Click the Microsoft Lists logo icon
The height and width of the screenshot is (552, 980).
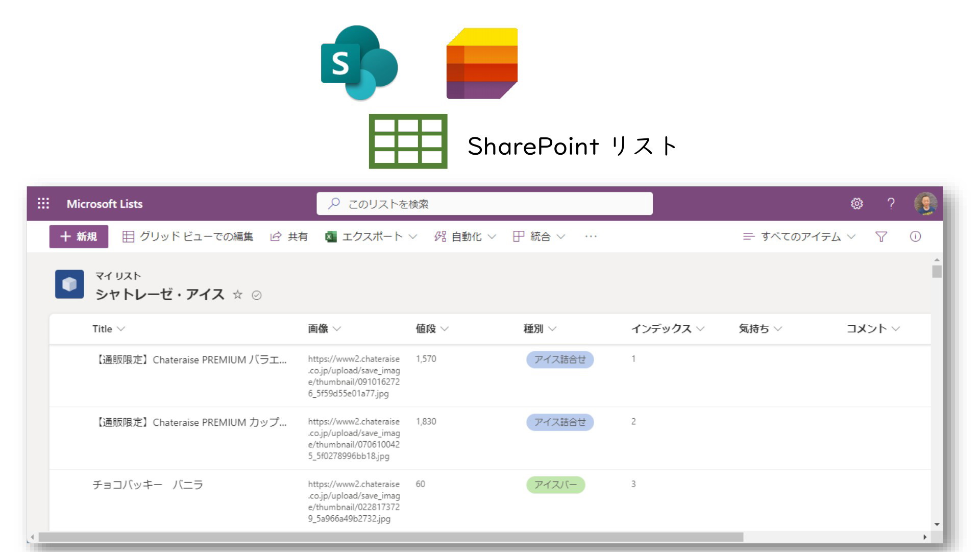(x=482, y=63)
